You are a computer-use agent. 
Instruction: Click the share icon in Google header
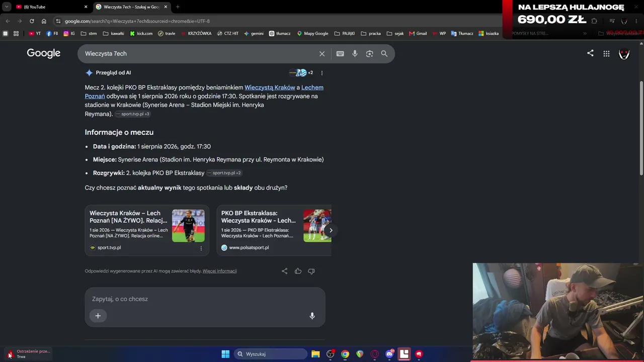[x=590, y=53]
